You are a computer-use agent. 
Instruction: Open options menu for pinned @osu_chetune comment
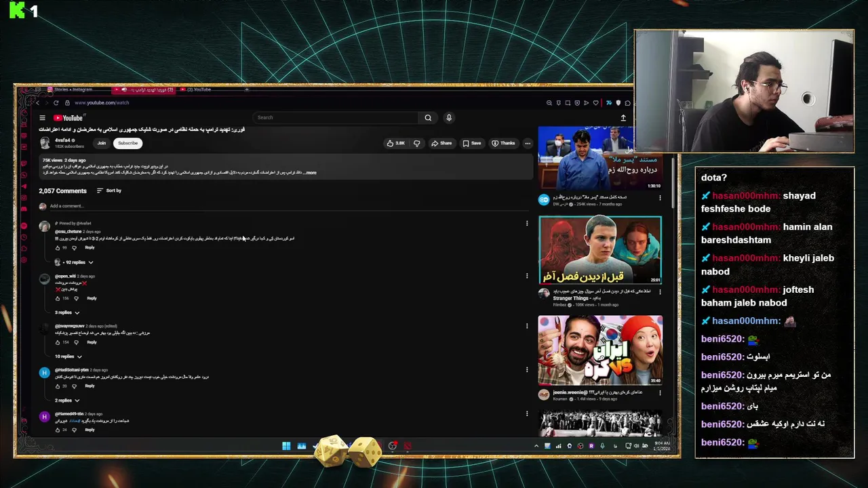pos(527,223)
